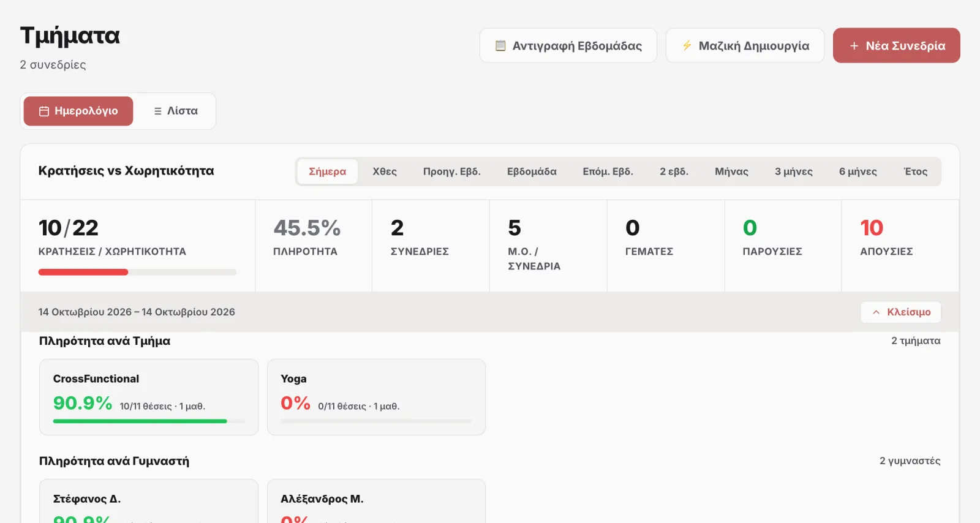Screen dimensions: 980x523
Task: Select the 6 μήνες period tab
Action: (858, 171)
